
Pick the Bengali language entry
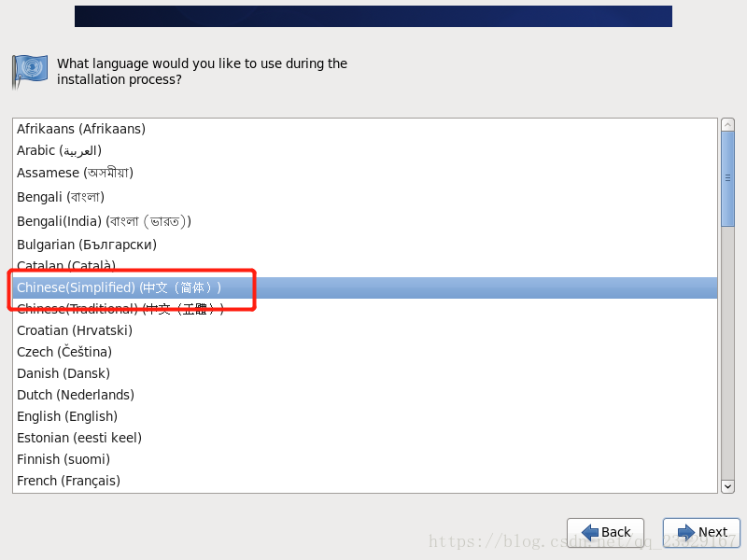(365, 197)
